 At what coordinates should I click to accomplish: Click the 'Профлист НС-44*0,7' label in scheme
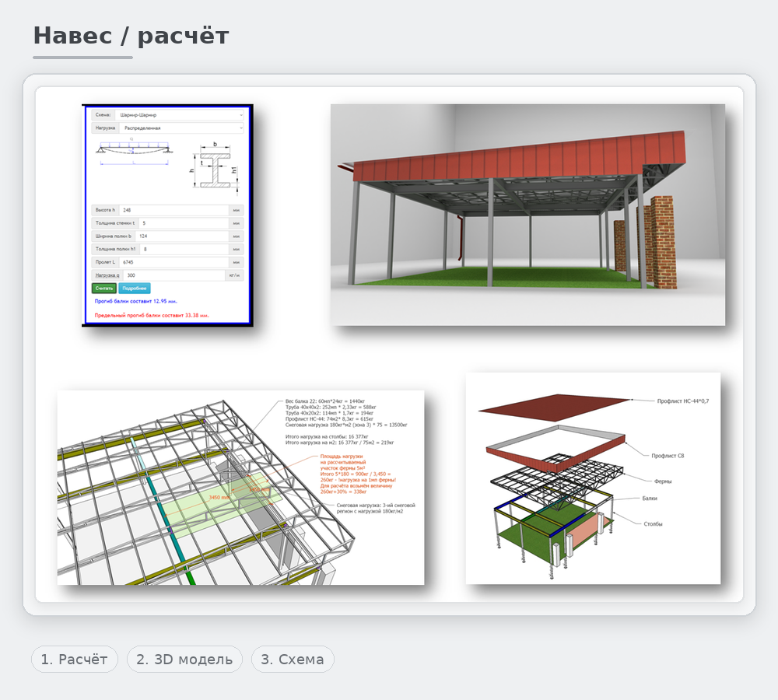683,401
